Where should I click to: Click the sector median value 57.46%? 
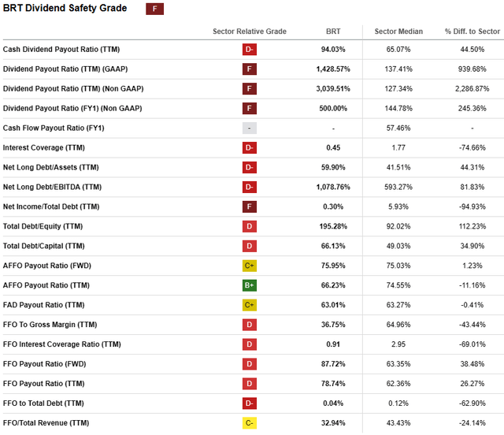[398, 128]
